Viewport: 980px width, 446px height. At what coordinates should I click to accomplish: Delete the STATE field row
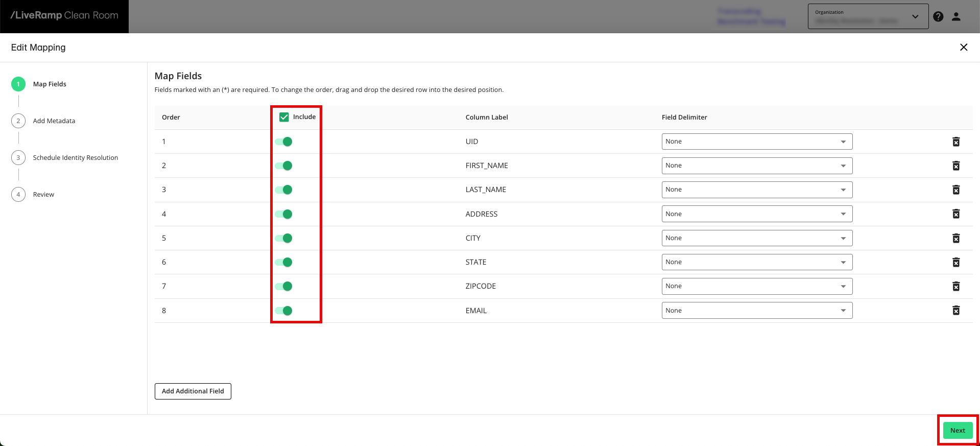pos(955,263)
